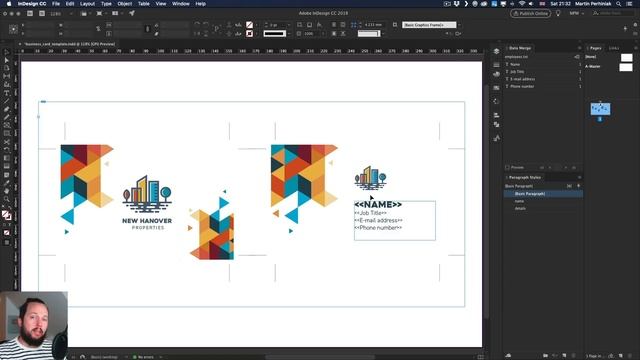640x360 pixels.
Task: Toggle the fill and stroke swatch in toolbox
Action: tap(6, 215)
